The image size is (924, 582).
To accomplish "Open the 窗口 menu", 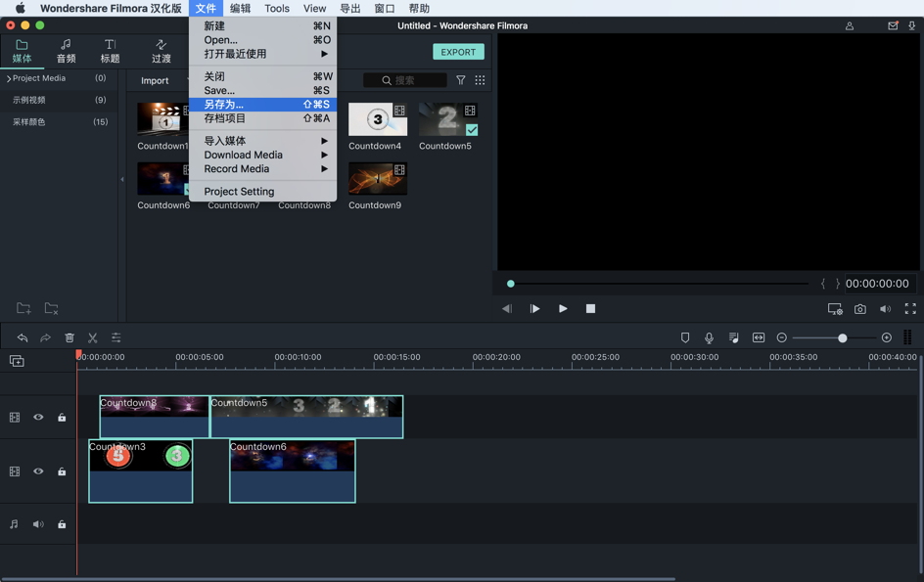I will (385, 8).
